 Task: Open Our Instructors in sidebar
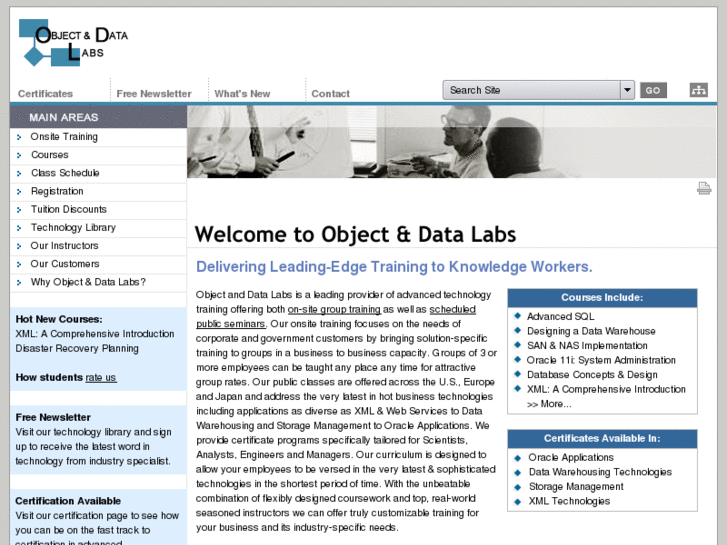click(x=64, y=246)
